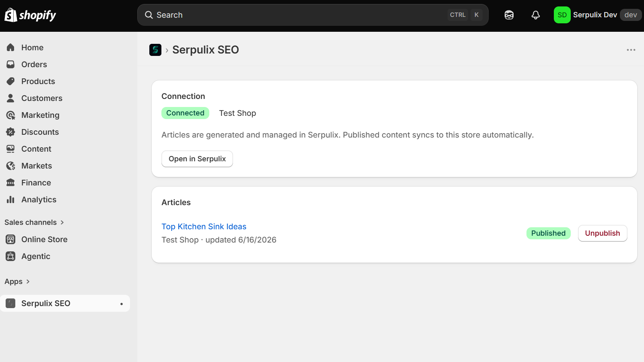Open Markets in the sidebar

[65, 166]
